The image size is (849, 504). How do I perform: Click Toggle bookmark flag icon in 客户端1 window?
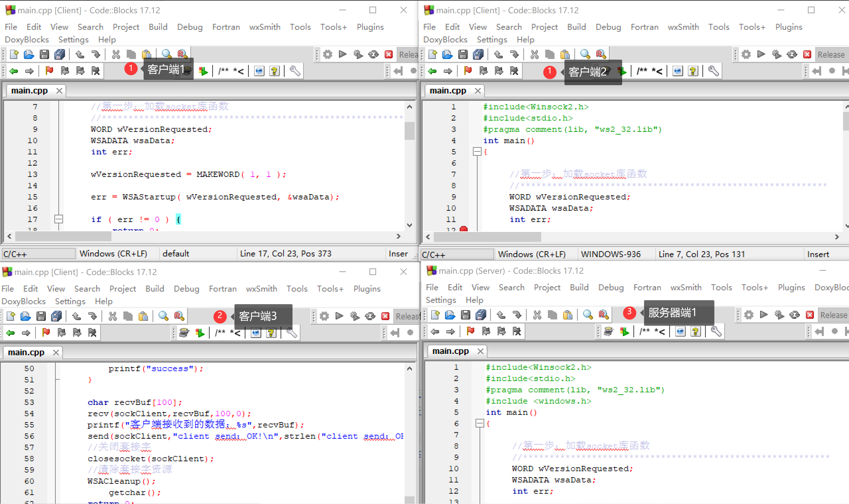[x=49, y=71]
